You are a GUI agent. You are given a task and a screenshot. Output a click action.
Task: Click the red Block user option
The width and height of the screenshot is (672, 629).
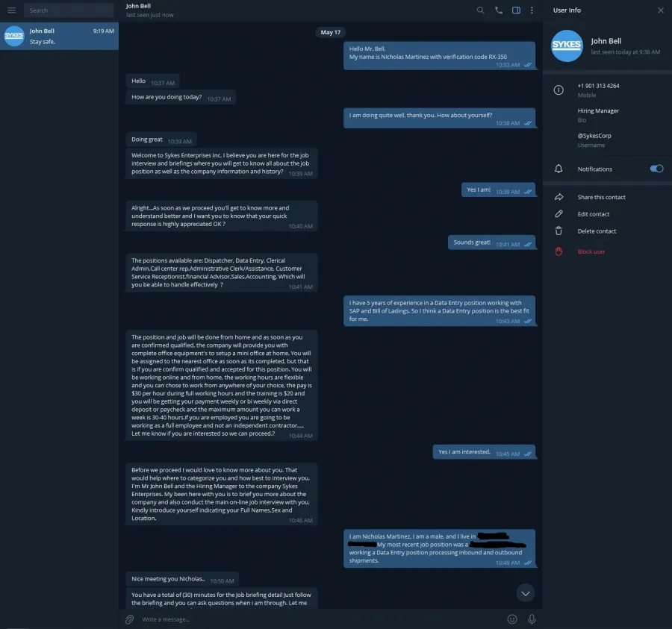click(x=591, y=251)
